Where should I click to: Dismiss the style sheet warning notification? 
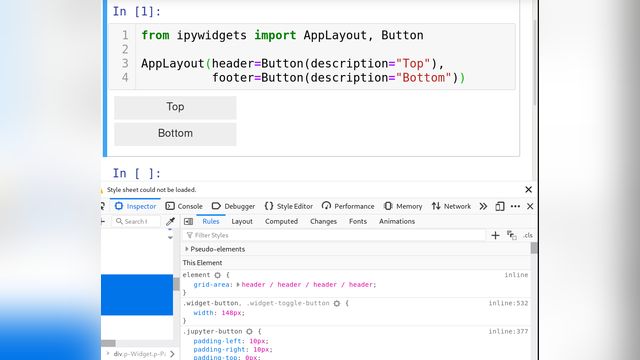pos(529,189)
